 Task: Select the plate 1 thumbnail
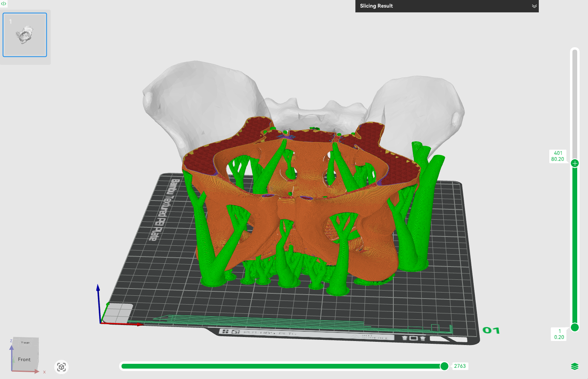coord(25,35)
